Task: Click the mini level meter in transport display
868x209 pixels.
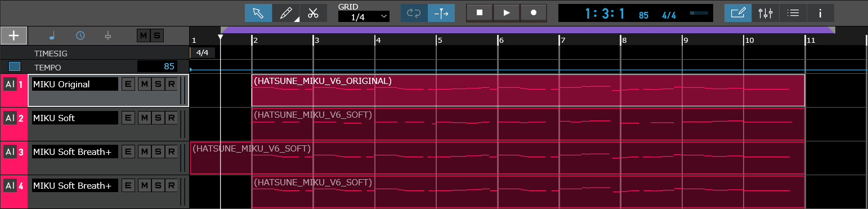Action: pos(700,12)
